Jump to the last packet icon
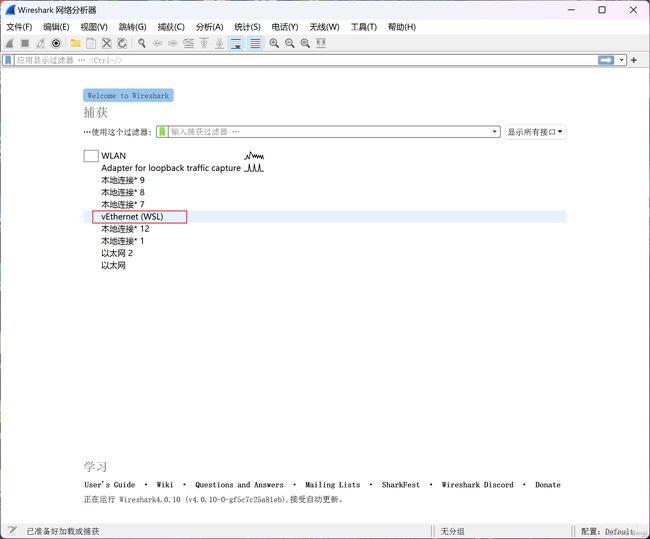This screenshot has width=650, height=539. pos(220,43)
